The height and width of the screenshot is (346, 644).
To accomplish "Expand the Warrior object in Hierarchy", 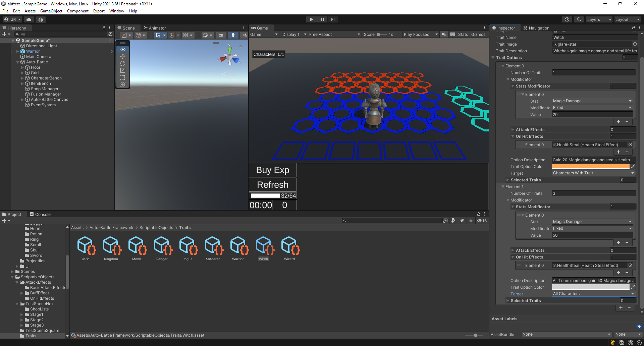I will (17, 51).
